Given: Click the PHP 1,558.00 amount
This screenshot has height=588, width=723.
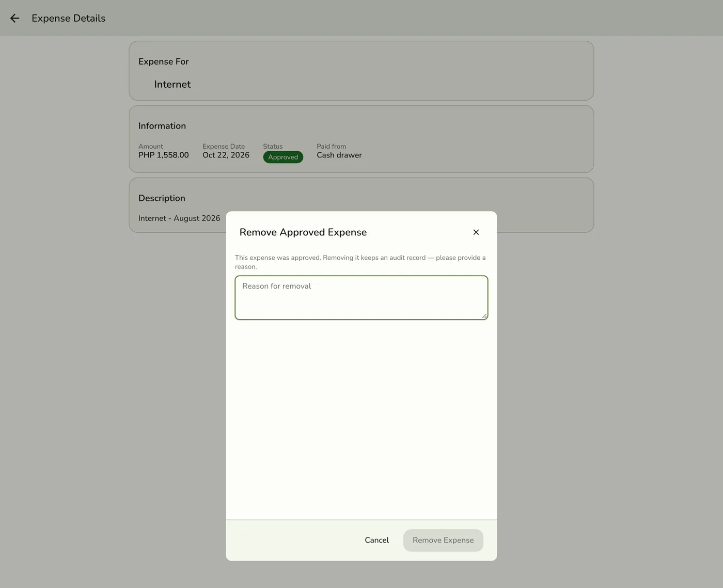Looking at the screenshot, I should point(164,155).
